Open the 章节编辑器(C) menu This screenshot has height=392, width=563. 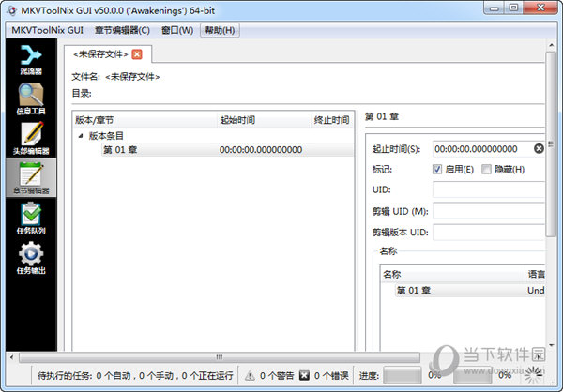(x=122, y=30)
